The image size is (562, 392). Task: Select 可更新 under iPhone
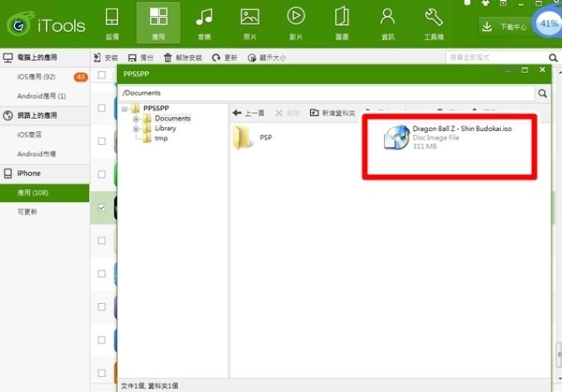27,212
